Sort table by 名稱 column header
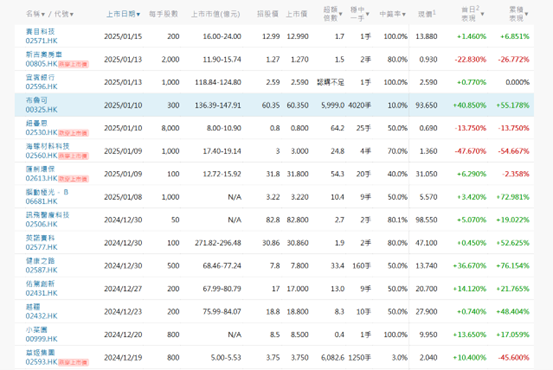Image resolution: width=553 pixels, height=370 pixels. [35, 14]
